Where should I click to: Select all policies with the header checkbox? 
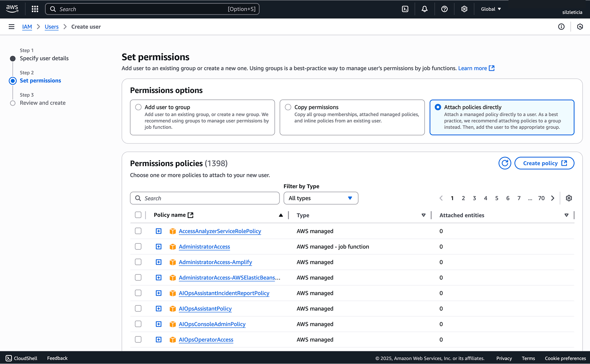tap(138, 215)
